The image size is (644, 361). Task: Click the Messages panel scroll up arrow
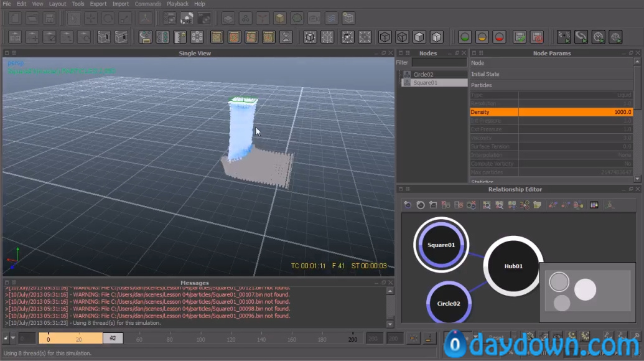pyautogui.click(x=390, y=291)
